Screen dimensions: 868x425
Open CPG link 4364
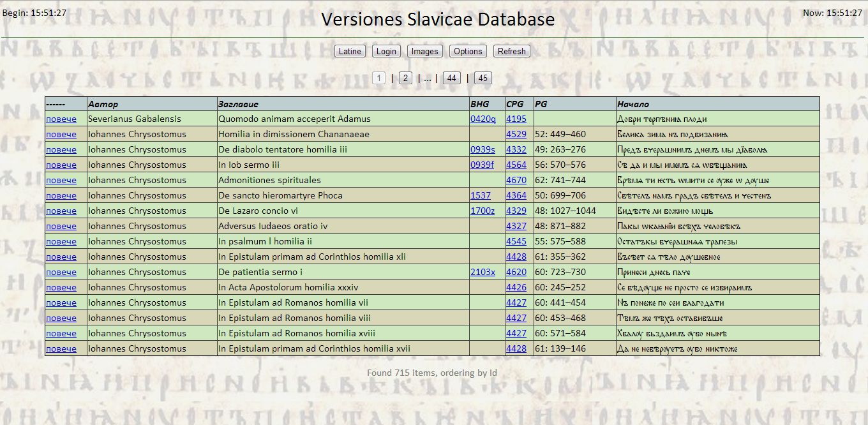tap(516, 195)
